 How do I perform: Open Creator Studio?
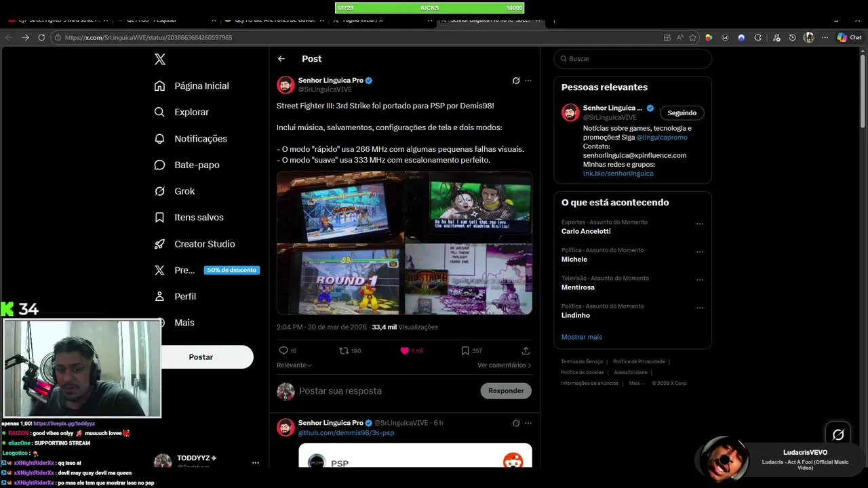tap(195, 244)
